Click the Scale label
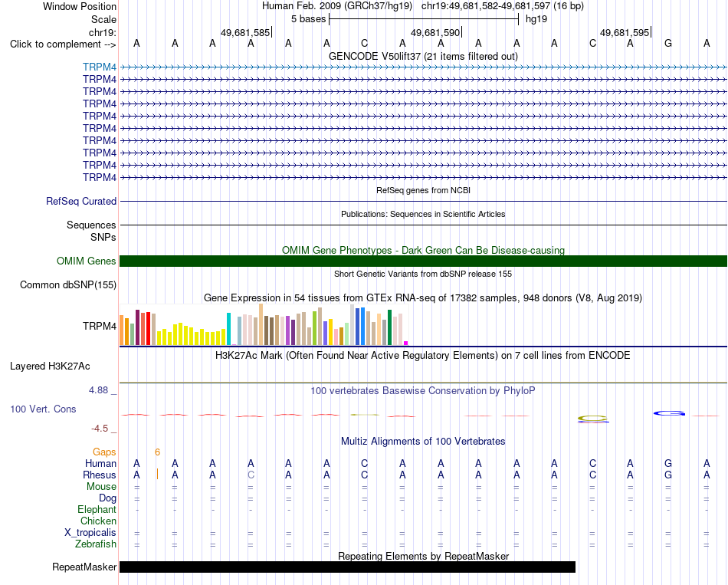The height and width of the screenshot is (585, 728). point(103,19)
